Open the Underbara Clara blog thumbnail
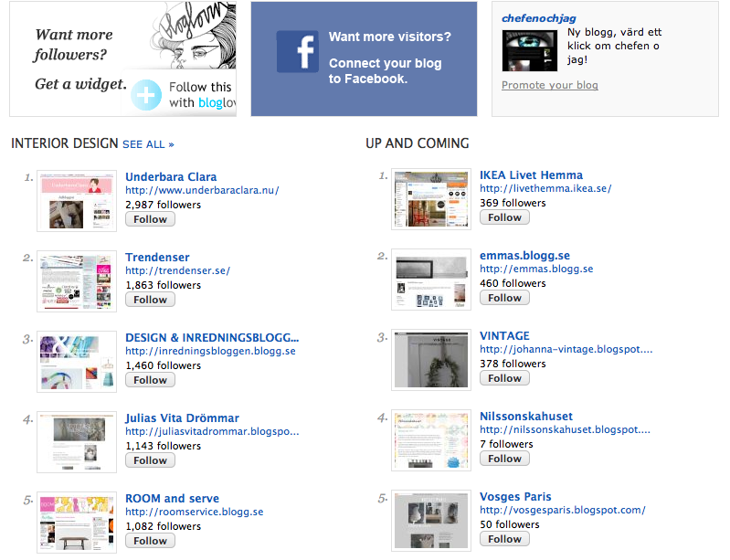 (77, 201)
